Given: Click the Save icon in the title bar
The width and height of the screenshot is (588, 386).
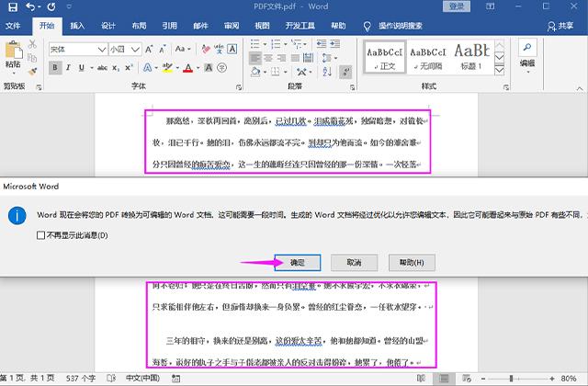Looking at the screenshot, I should pos(12,6).
